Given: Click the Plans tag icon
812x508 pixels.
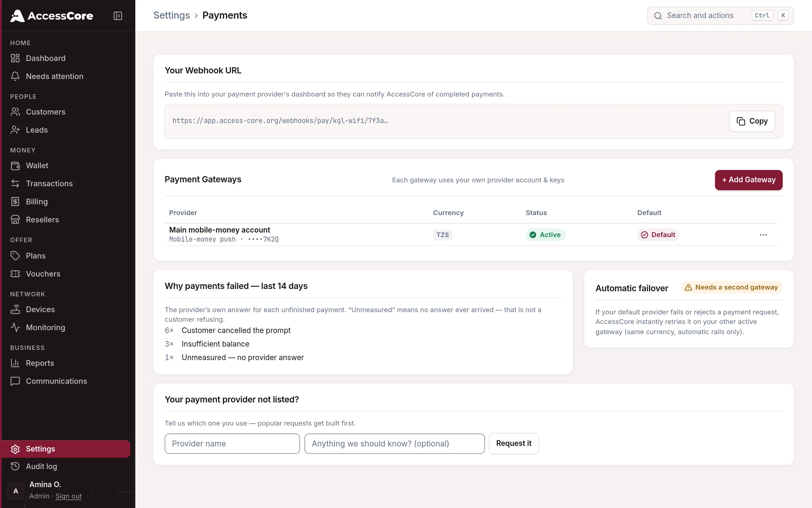Looking at the screenshot, I should 15,256.
